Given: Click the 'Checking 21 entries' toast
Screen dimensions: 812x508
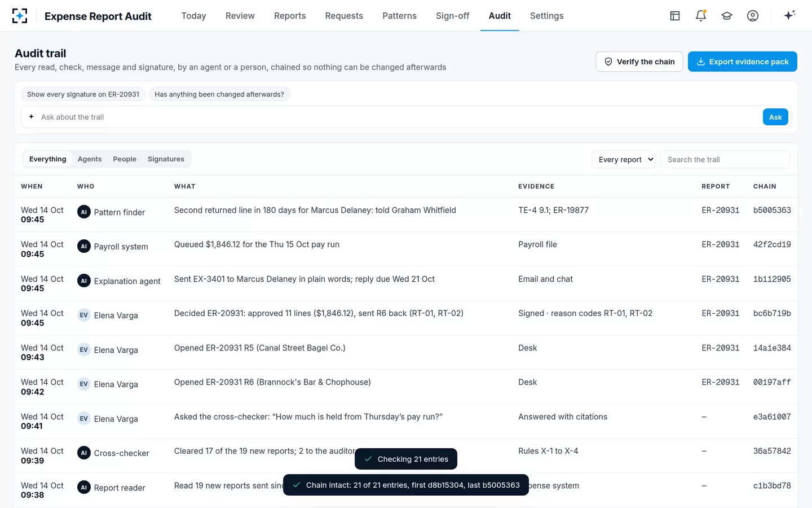Looking at the screenshot, I should pyautogui.click(x=406, y=459).
